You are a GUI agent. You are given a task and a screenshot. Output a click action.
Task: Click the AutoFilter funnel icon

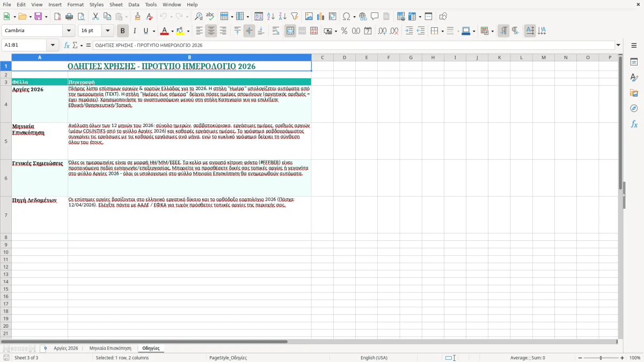(x=295, y=17)
